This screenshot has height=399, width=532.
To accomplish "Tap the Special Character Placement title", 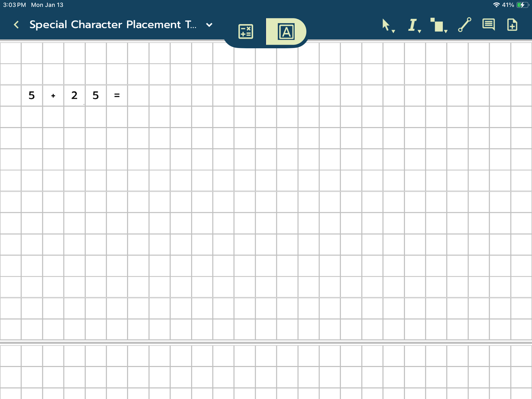I will [x=113, y=25].
